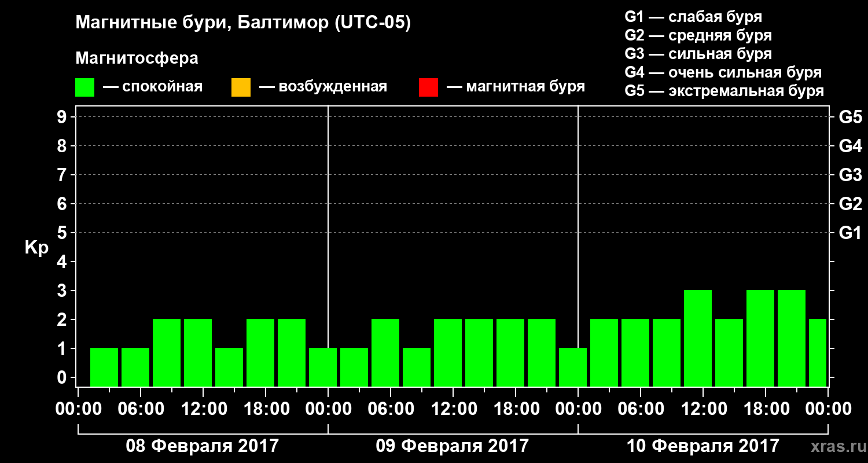Screen dimensions: 868x463
Task: Click '12:00' time label under 08 Февраля
Action: tap(203, 409)
